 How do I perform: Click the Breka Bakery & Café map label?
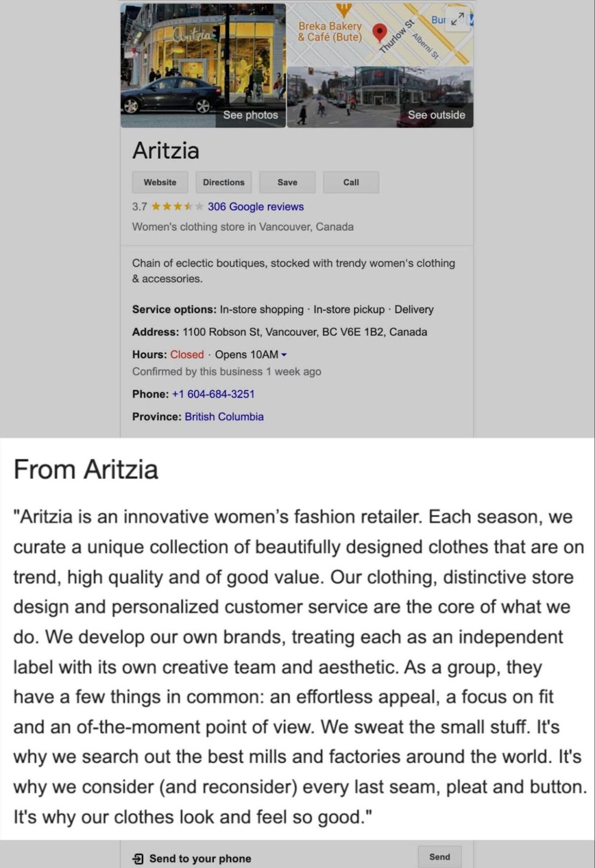point(331,31)
